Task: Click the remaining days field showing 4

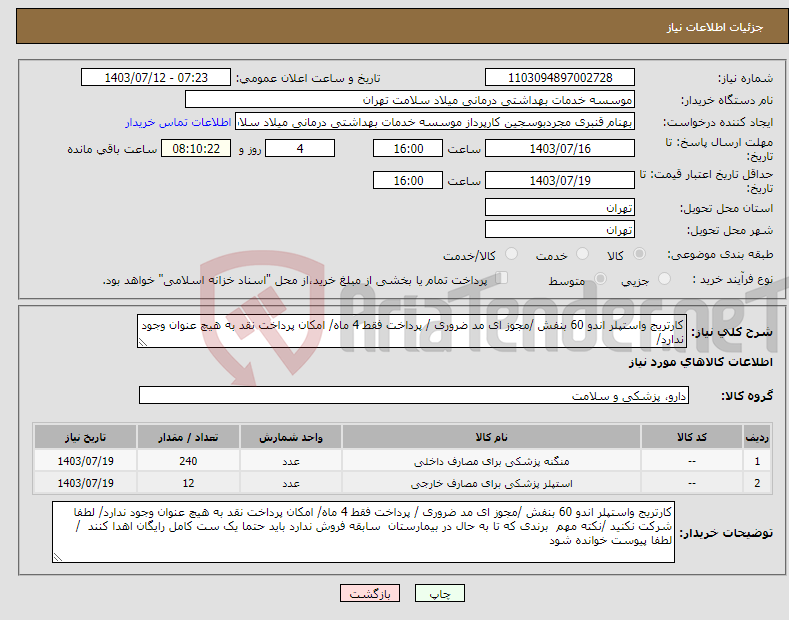Action: [x=300, y=148]
